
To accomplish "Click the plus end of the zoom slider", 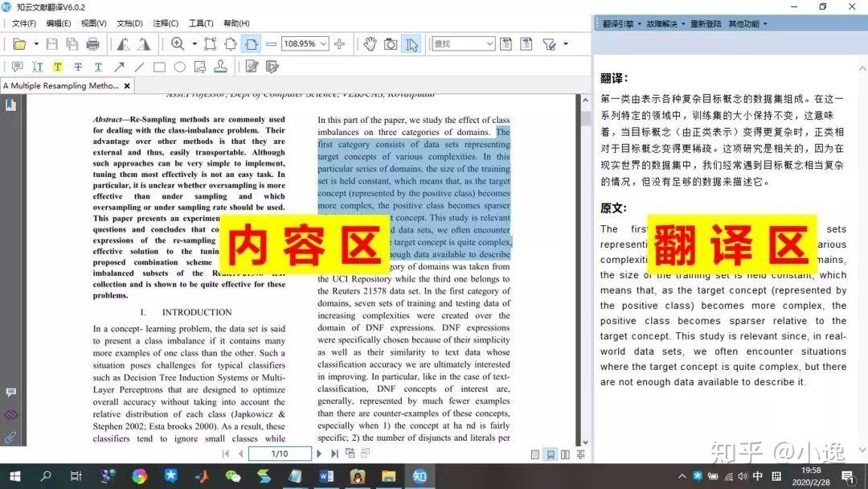I will click(340, 43).
